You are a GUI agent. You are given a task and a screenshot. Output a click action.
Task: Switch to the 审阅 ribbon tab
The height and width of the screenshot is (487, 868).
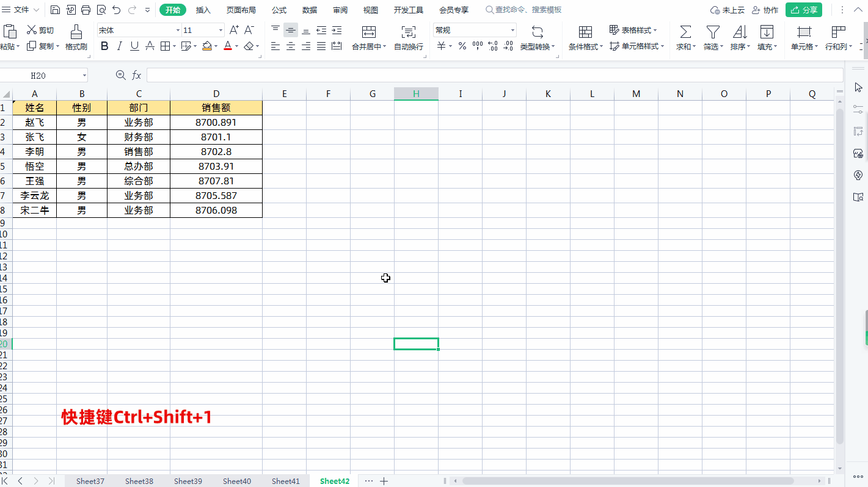(x=340, y=10)
